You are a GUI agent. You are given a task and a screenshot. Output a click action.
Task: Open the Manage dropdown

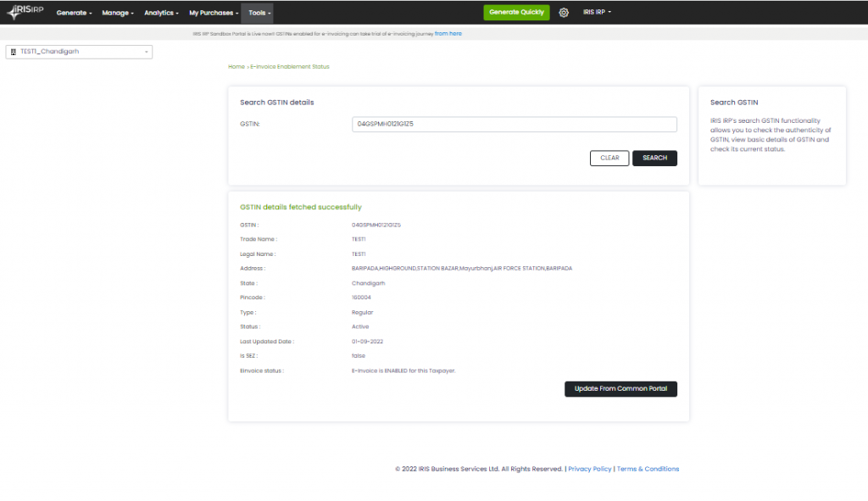point(119,13)
